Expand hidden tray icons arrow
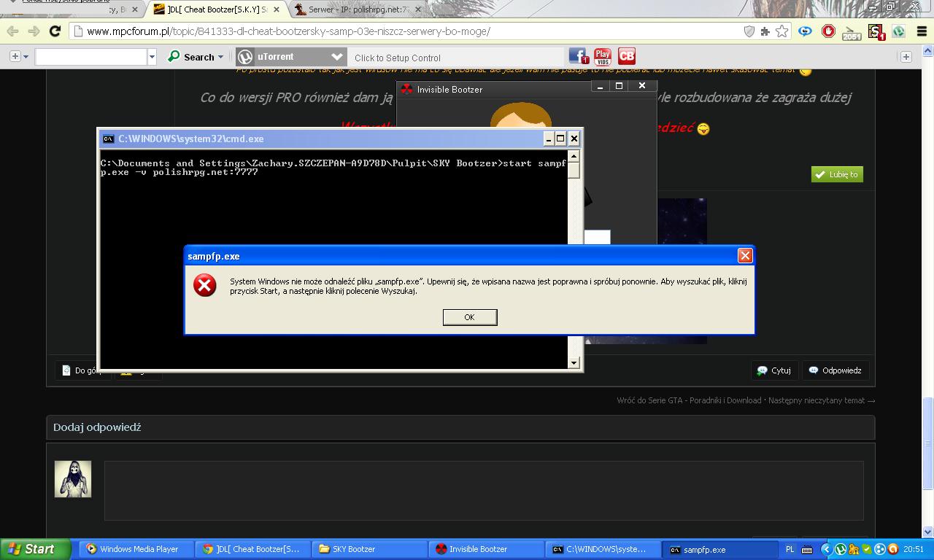Image resolution: width=934 pixels, height=560 pixels. tap(826, 550)
